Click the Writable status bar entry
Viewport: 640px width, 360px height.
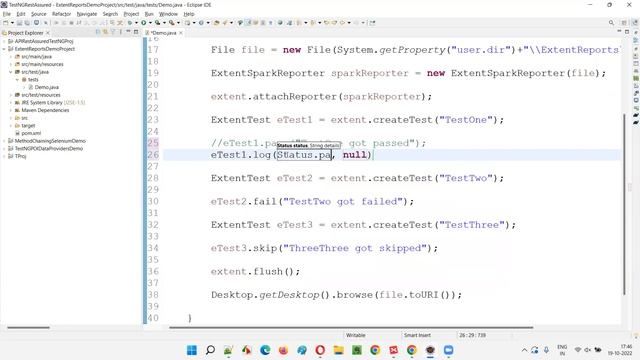356,335
